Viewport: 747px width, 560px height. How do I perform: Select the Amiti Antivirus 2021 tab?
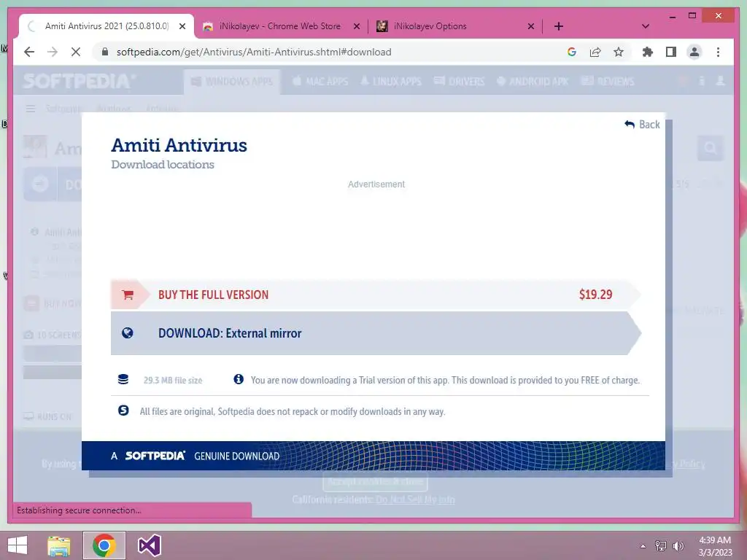click(107, 26)
